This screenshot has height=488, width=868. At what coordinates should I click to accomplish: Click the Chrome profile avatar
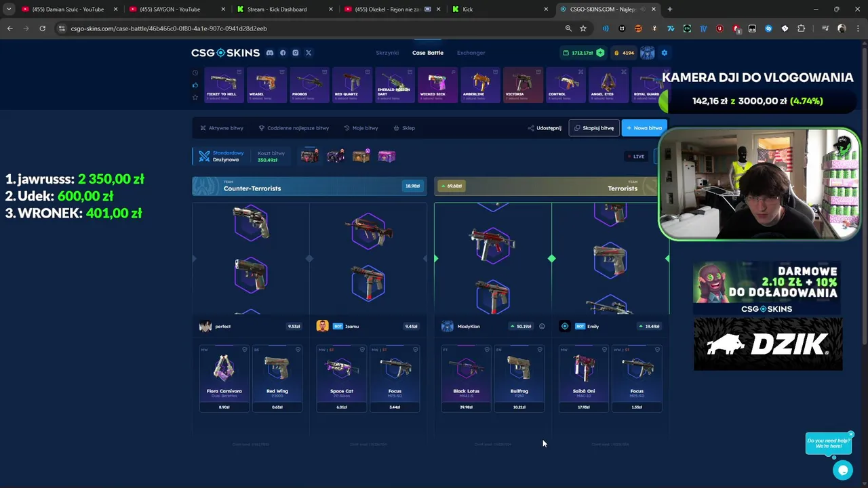coord(842,28)
